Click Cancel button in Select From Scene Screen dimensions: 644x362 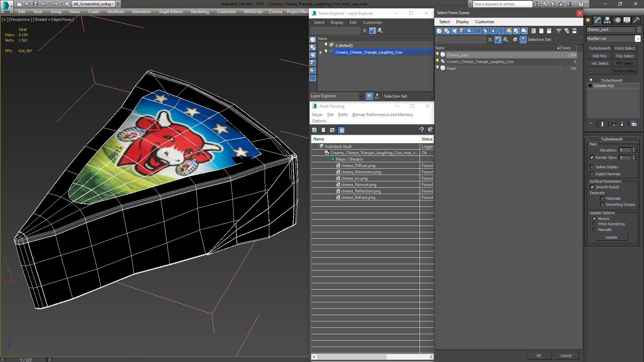click(566, 356)
